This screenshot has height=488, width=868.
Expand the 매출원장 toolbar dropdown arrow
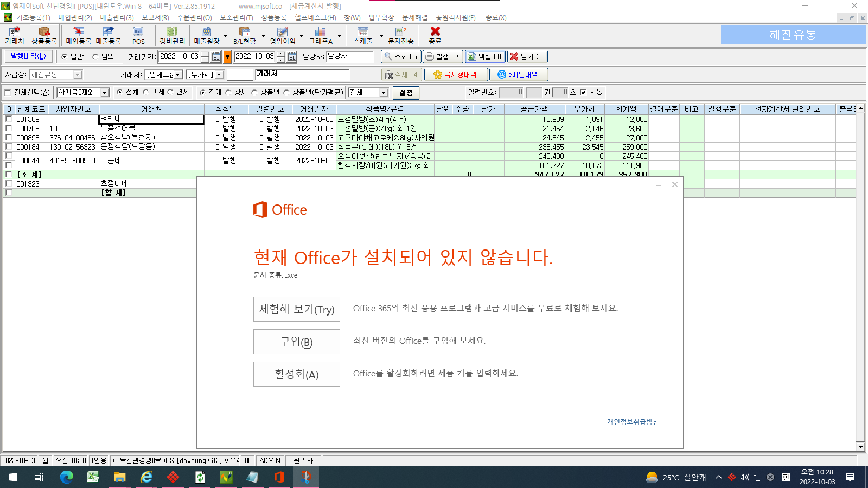coord(225,36)
